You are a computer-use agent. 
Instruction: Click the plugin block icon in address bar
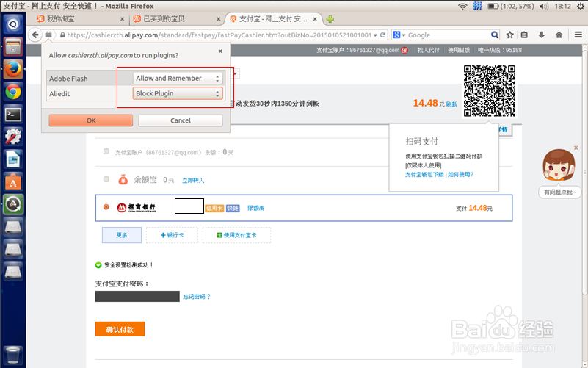48,35
